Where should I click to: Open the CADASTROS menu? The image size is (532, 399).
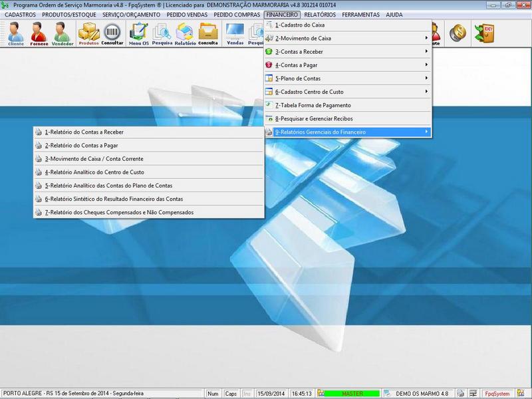click(x=20, y=15)
